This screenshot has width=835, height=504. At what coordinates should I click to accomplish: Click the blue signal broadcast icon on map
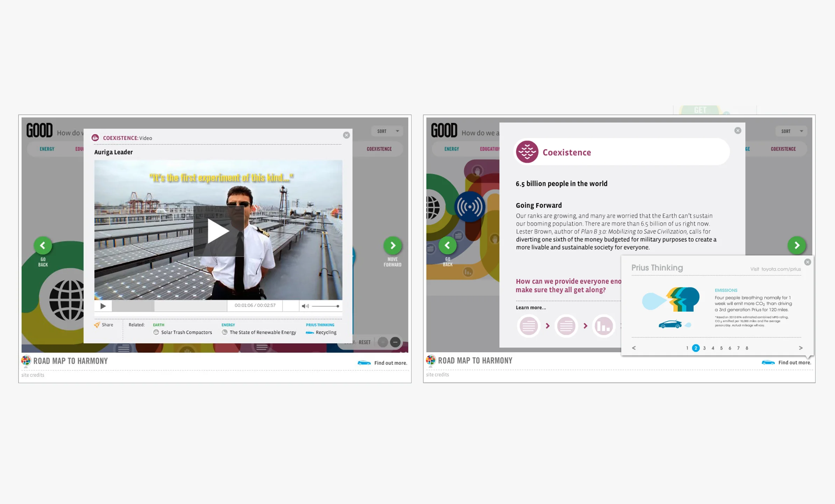coord(470,207)
